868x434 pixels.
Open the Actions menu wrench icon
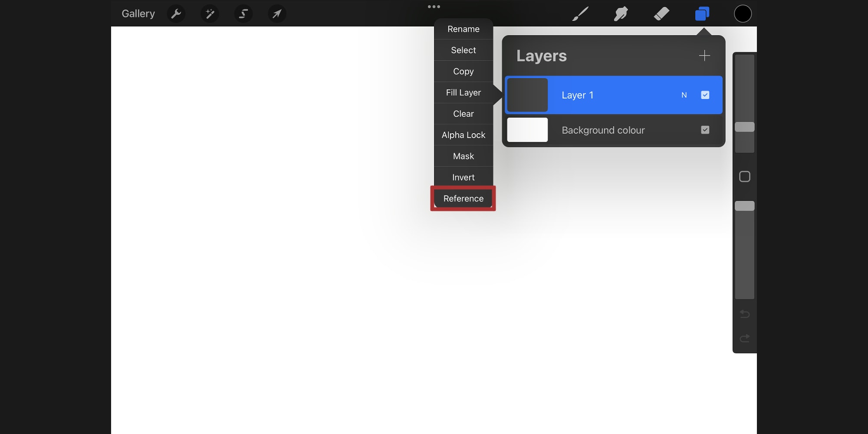pos(176,13)
